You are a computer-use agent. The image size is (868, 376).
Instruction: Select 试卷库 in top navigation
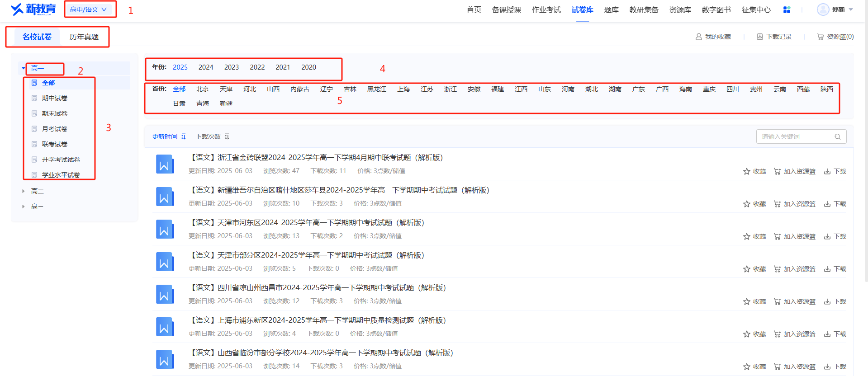(x=582, y=9)
